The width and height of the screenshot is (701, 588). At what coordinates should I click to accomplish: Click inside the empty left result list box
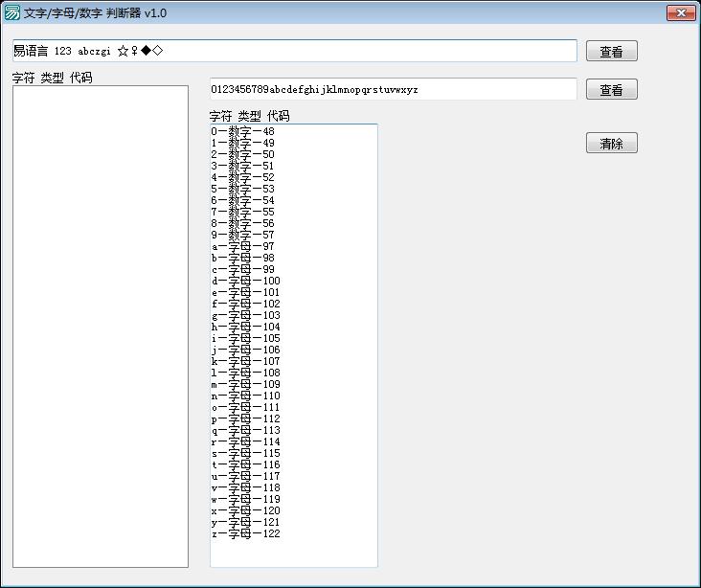[101, 327]
